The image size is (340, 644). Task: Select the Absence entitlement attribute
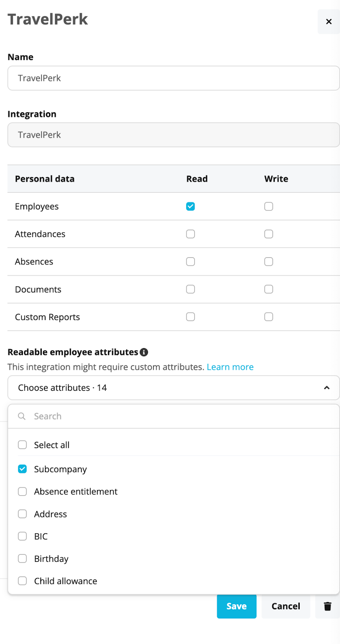coord(23,491)
